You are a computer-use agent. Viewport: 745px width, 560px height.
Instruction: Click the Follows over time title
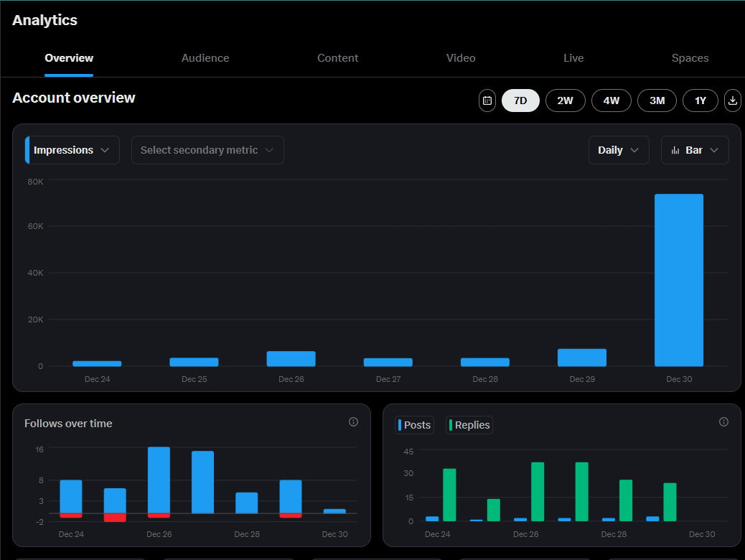pyautogui.click(x=68, y=424)
